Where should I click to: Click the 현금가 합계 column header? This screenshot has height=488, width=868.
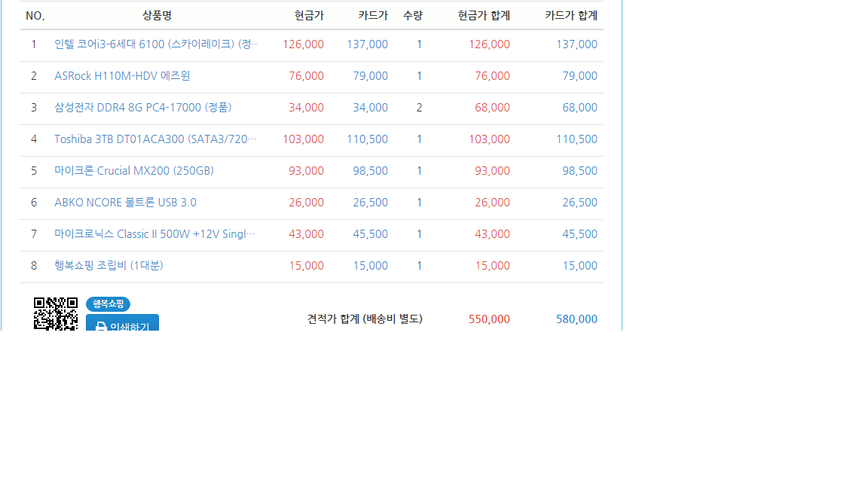483,16
